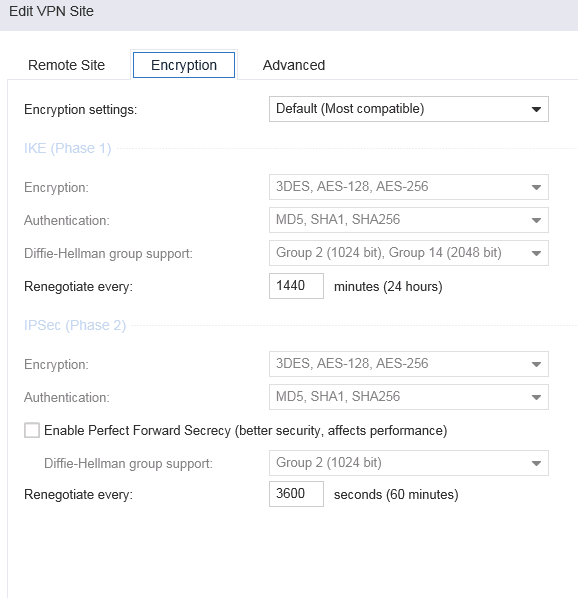Screen dimensions: 578x598
Task: Click arrow of Encryption settings dropdown
Action: click(x=536, y=109)
